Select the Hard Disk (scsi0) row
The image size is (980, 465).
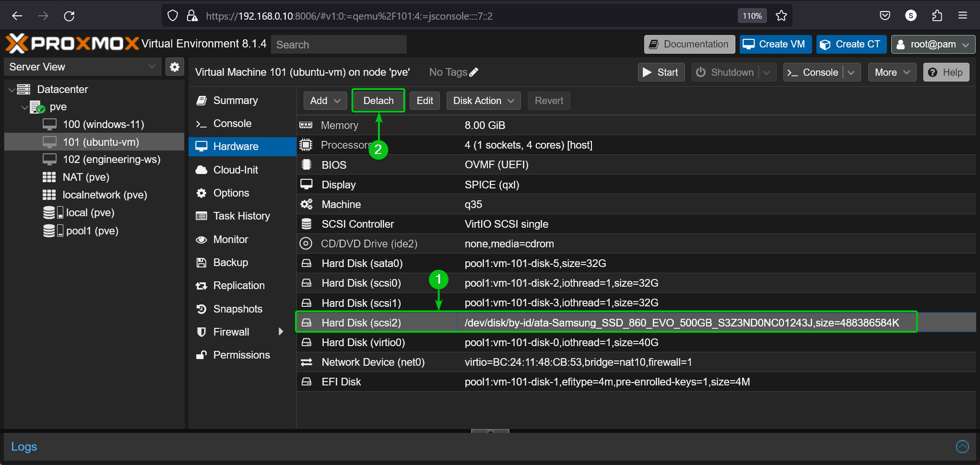(x=636, y=283)
